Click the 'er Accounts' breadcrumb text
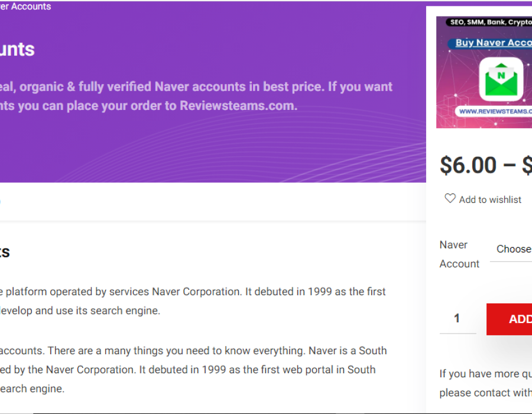The height and width of the screenshot is (414, 532). click(x=25, y=6)
